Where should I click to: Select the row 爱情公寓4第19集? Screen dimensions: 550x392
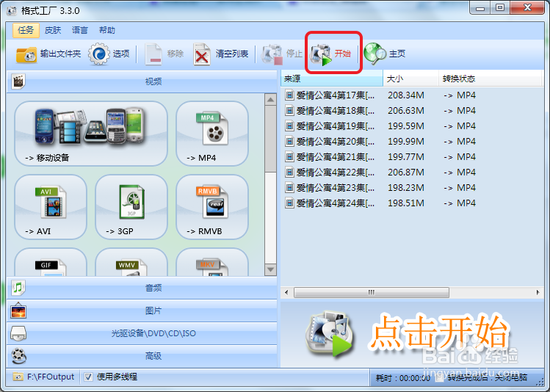tap(413, 126)
